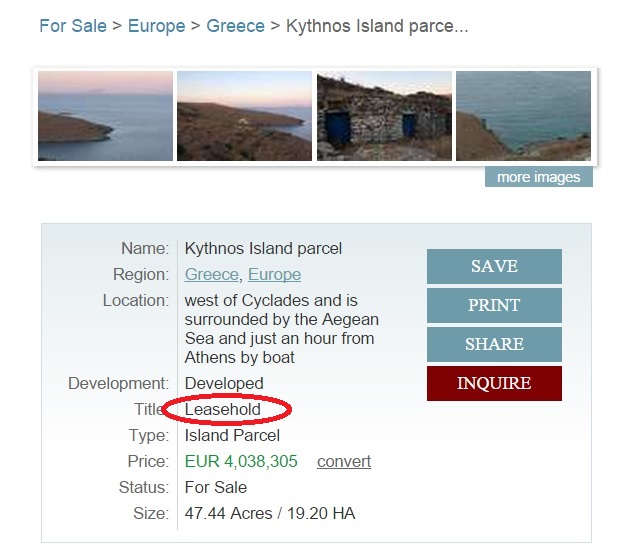This screenshot has height=554, width=638.
Task: Click the For Sale breadcrumb link
Action: click(72, 26)
